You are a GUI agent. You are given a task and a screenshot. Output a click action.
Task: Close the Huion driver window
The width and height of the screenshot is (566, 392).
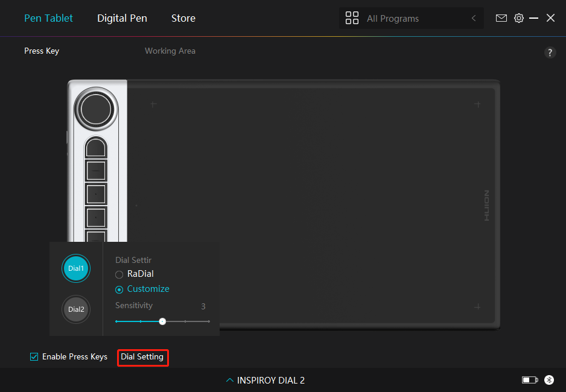[x=550, y=18]
